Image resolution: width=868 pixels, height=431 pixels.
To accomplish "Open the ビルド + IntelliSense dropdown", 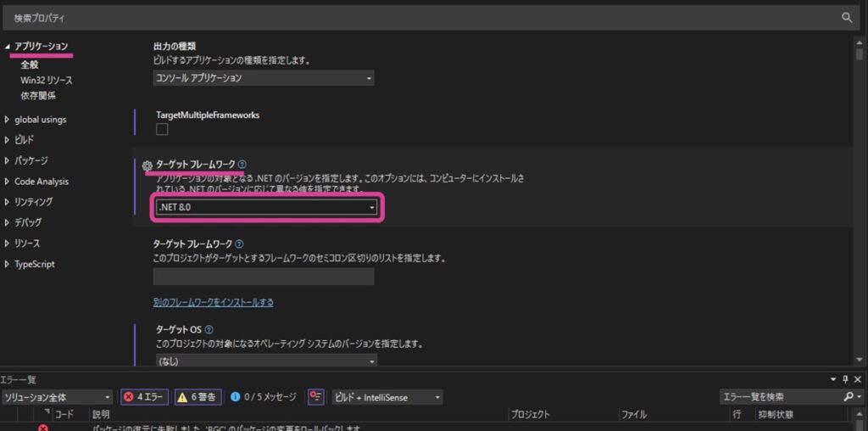I will click(387, 397).
